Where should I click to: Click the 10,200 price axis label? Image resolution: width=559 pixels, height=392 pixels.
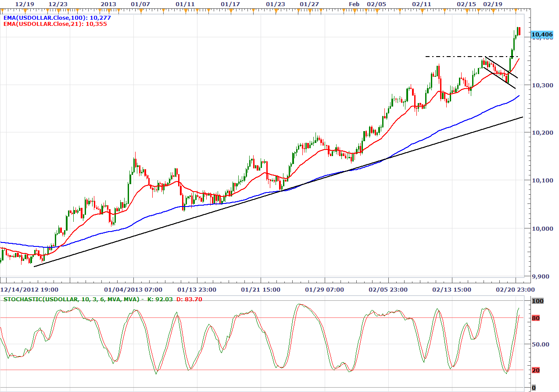pos(541,132)
